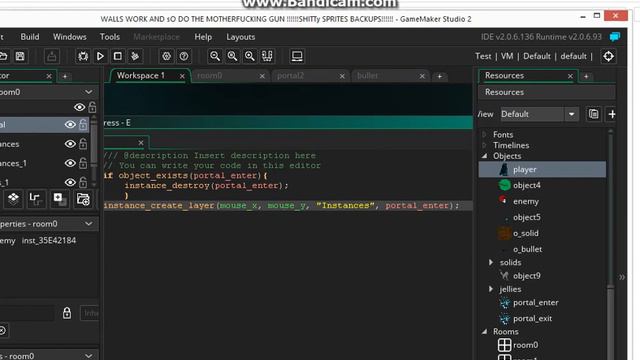
Task: Toggle visibility of highlighted layer
Action: (70, 124)
